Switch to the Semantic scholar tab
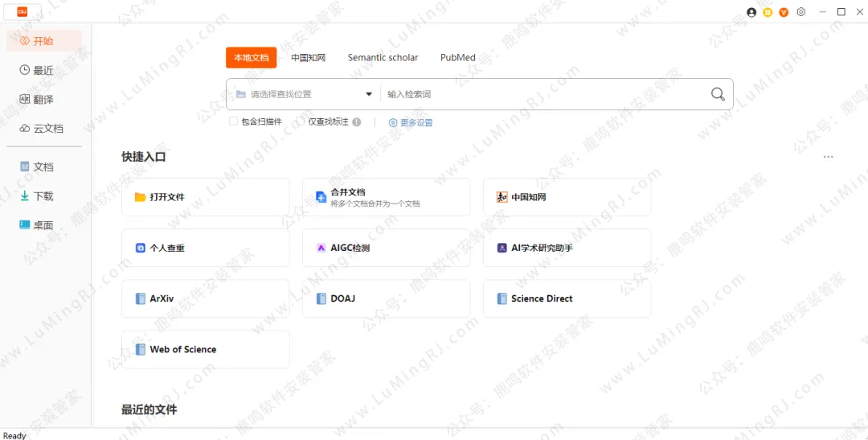The height and width of the screenshot is (440, 868). click(383, 58)
